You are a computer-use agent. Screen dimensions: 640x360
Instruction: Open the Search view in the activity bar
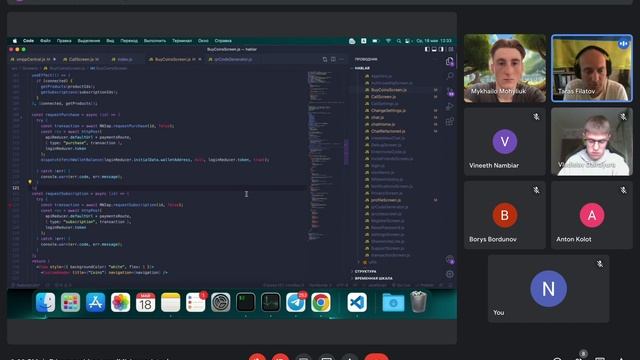(450, 76)
